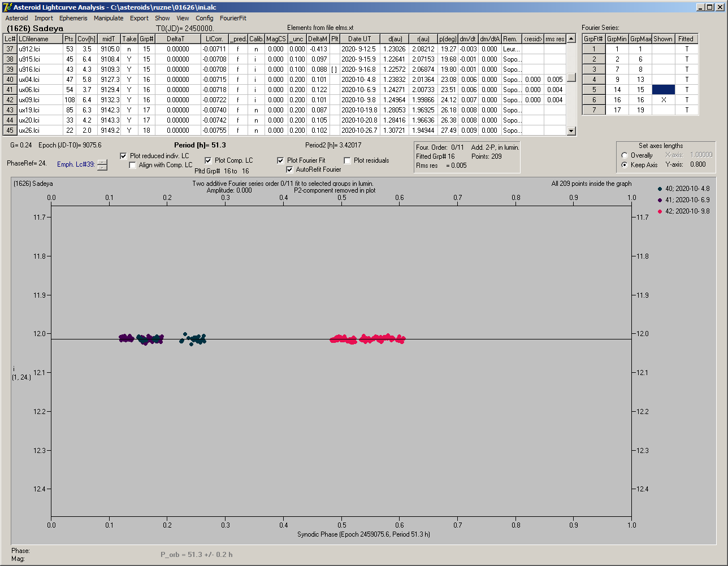The height and width of the screenshot is (566, 728).
Task: Select lightcurve row button 39
Action: coord(10,69)
